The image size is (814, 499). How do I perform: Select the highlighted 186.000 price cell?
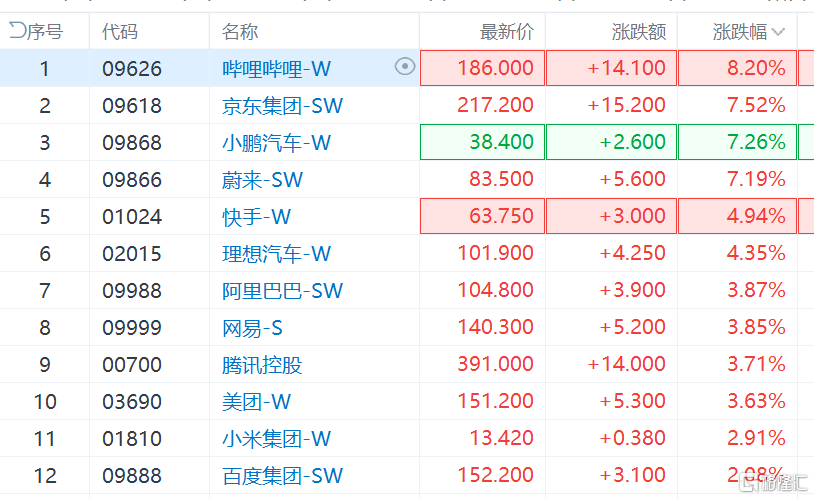482,68
